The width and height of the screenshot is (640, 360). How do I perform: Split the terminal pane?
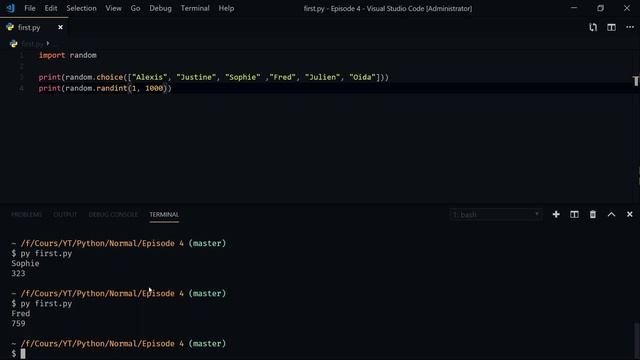coord(574,215)
